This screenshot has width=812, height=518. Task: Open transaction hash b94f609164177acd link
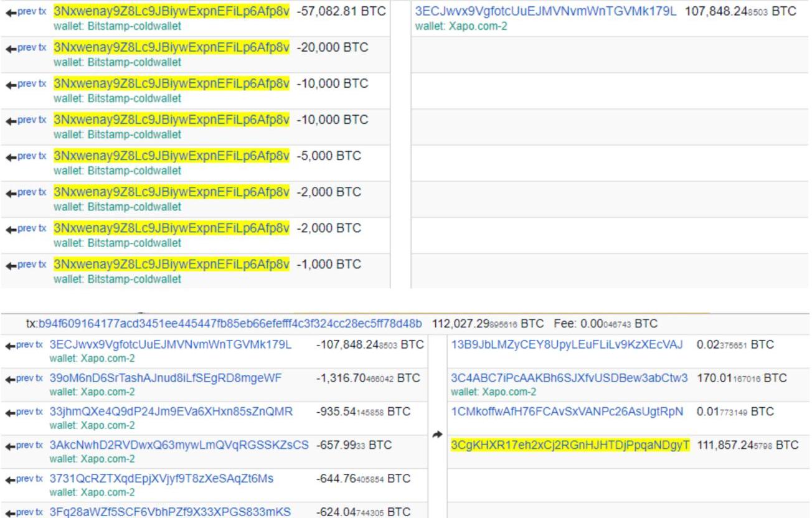(230, 324)
